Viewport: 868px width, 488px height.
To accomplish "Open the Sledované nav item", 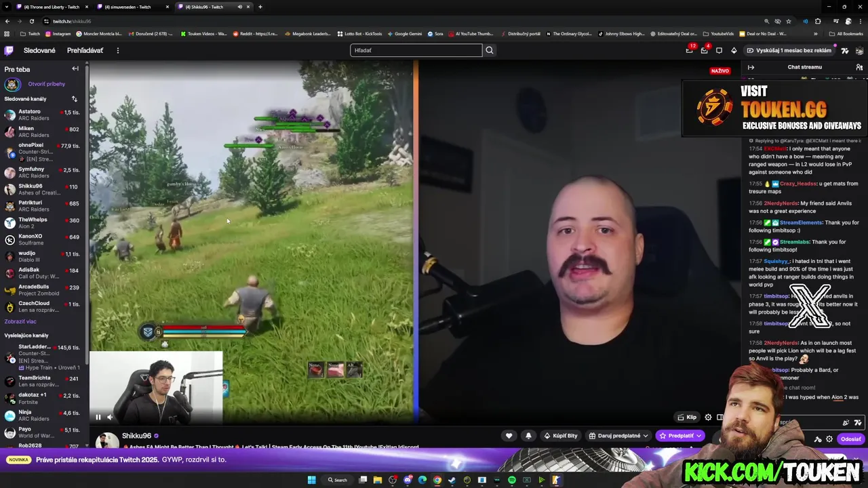I will point(39,50).
